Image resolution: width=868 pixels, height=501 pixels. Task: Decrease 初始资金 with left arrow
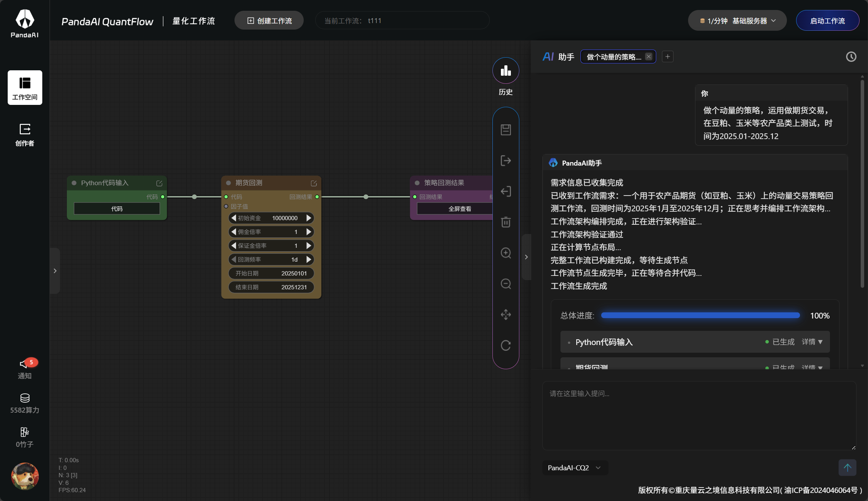tap(234, 218)
